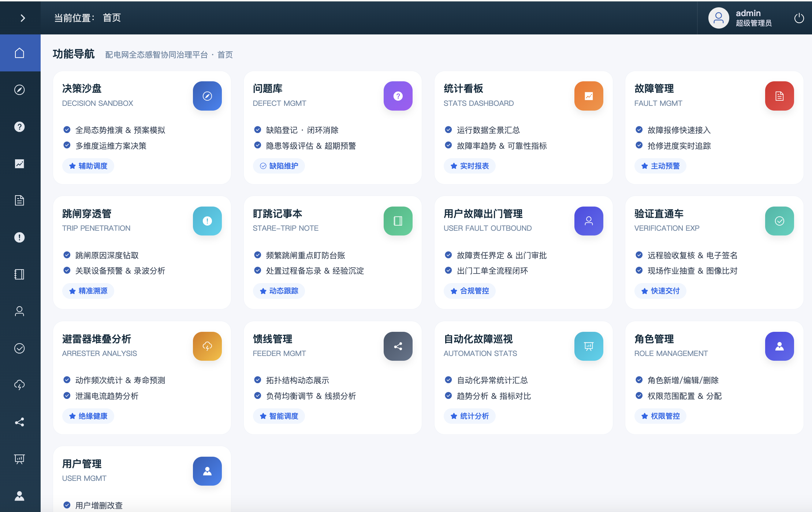
Task: Click the blue compass icon on 决策沙盘 card
Action: [207, 96]
